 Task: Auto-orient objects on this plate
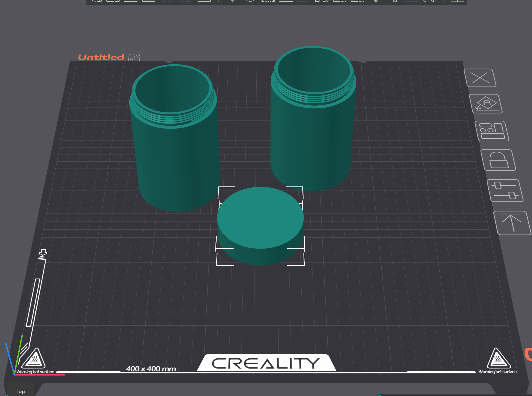(486, 103)
